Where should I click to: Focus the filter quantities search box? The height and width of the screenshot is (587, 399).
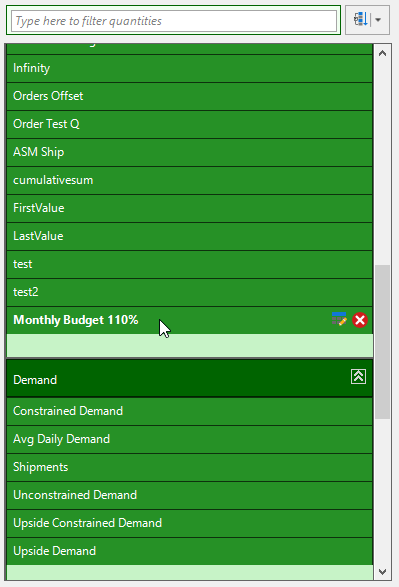[174, 21]
